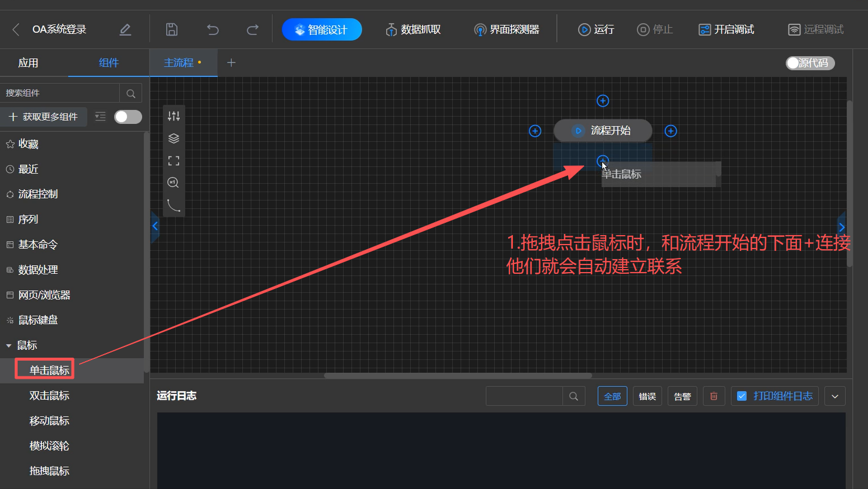This screenshot has width=868, height=489.
Task: Expand the 流程控制 category
Action: click(x=72, y=194)
